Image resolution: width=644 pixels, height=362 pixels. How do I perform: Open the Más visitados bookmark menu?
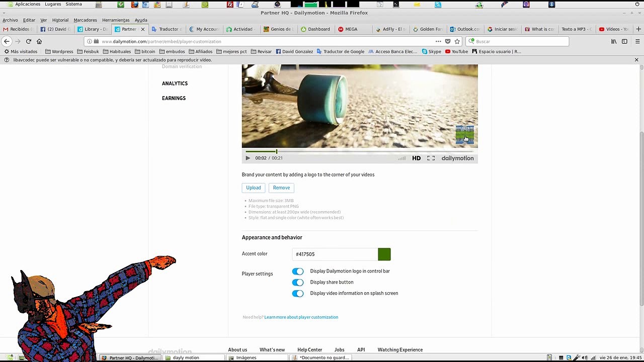click(x=21, y=51)
